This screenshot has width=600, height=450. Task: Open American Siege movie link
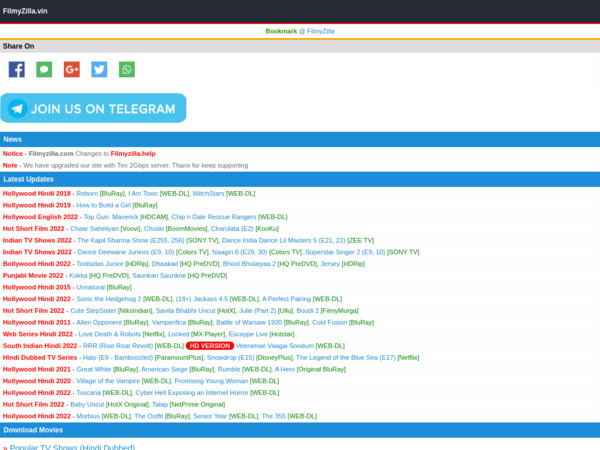tap(164, 369)
